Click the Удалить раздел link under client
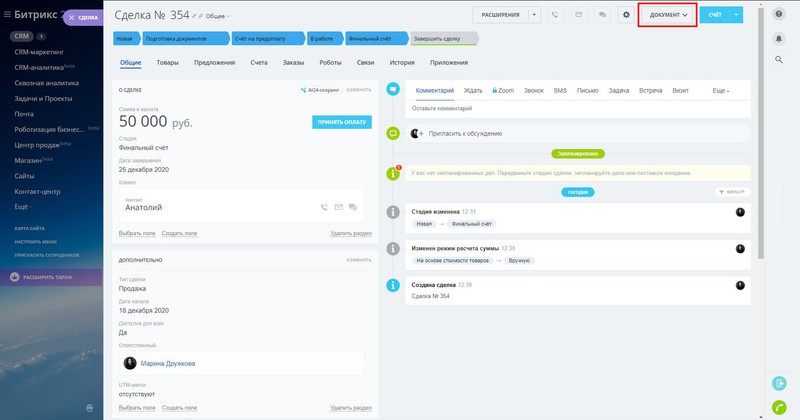Image resolution: width=800 pixels, height=420 pixels. (350, 233)
